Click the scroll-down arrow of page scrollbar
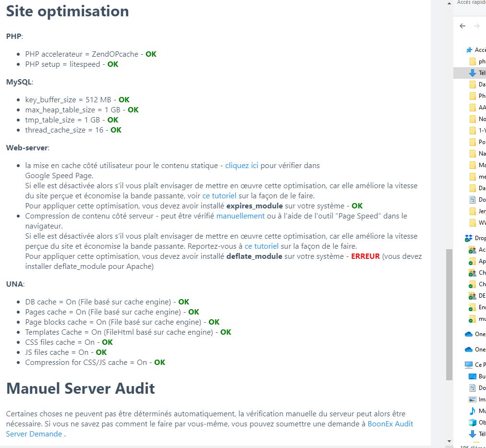 (x=449, y=441)
